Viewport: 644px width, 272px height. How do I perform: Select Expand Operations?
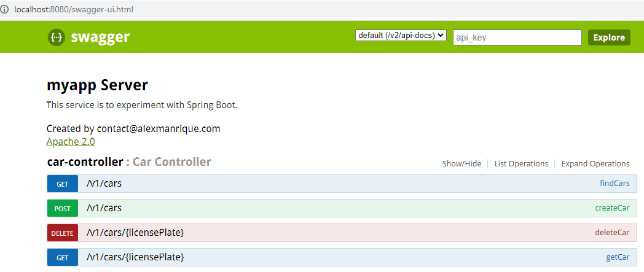pyautogui.click(x=595, y=164)
